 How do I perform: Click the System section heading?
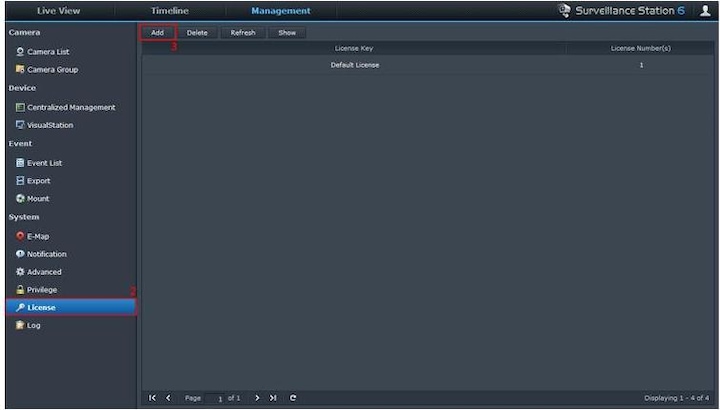point(24,217)
